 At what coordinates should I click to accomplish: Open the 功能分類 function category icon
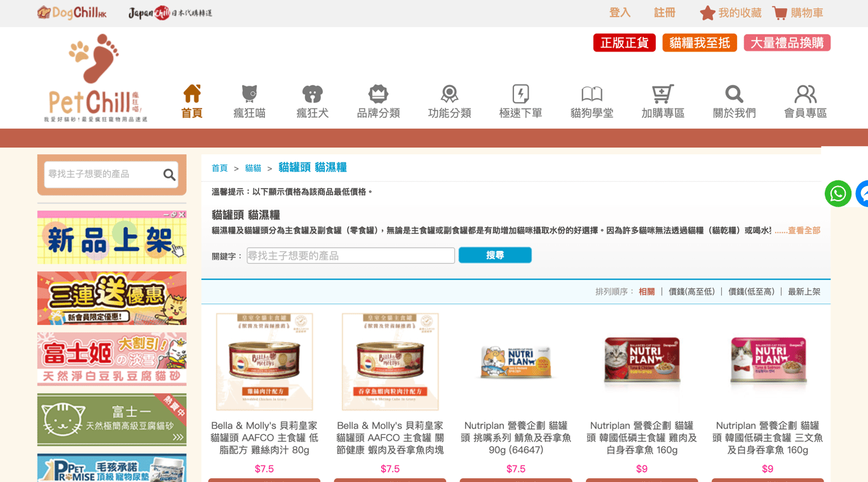click(449, 94)
